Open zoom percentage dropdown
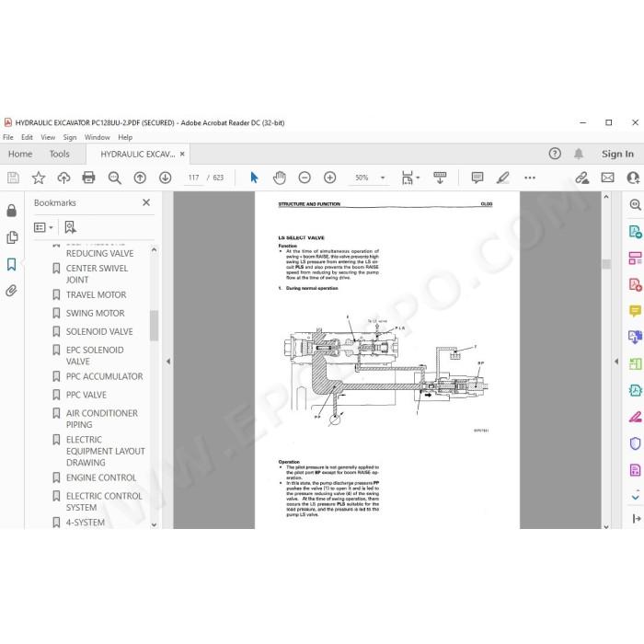Image resolution: width=644 pixels, height=644 pixels. 383,178
